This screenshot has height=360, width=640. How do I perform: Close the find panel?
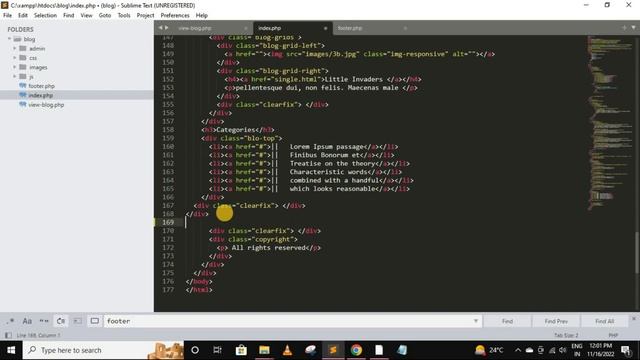[x=634, y=318]
